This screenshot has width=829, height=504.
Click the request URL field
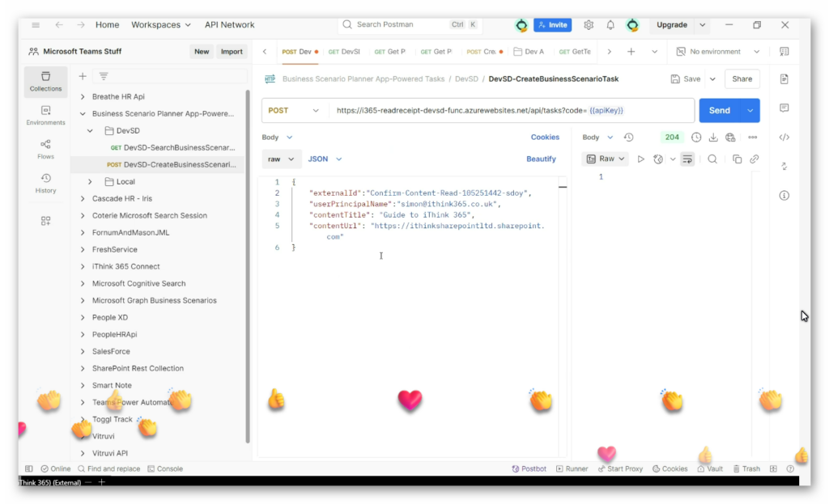pos(512,110)
